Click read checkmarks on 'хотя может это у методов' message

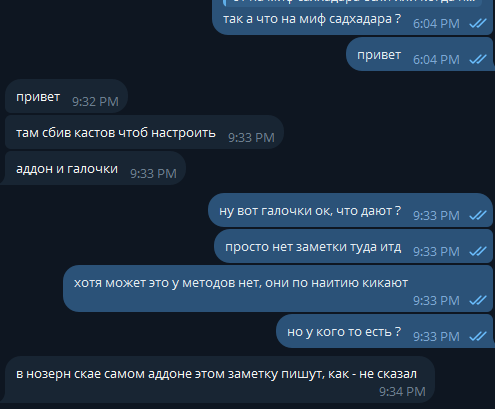click(x=478, y=301)
